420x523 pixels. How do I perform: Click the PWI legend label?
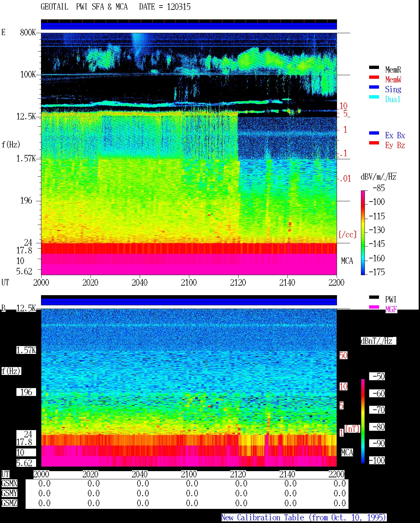click(391, 299)
